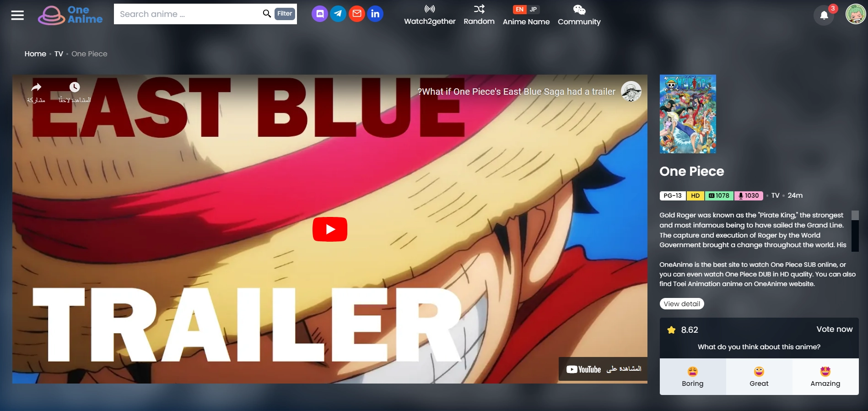Go to TV breadcrumb link
The height and width of the screenshot is (411, 868).
tap(59, 54)
